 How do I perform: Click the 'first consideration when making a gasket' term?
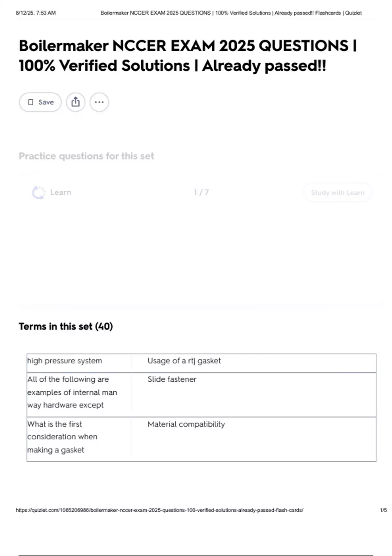coord(62,437)
